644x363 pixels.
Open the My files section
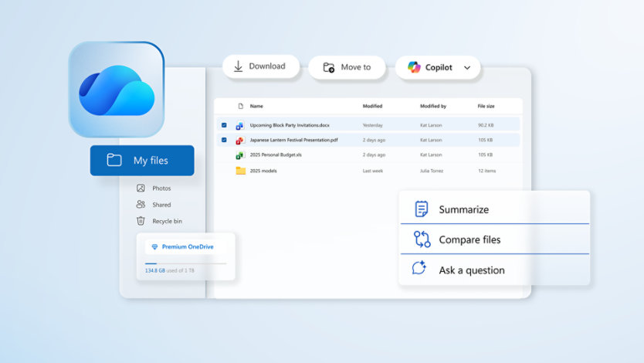click(142, 160)
